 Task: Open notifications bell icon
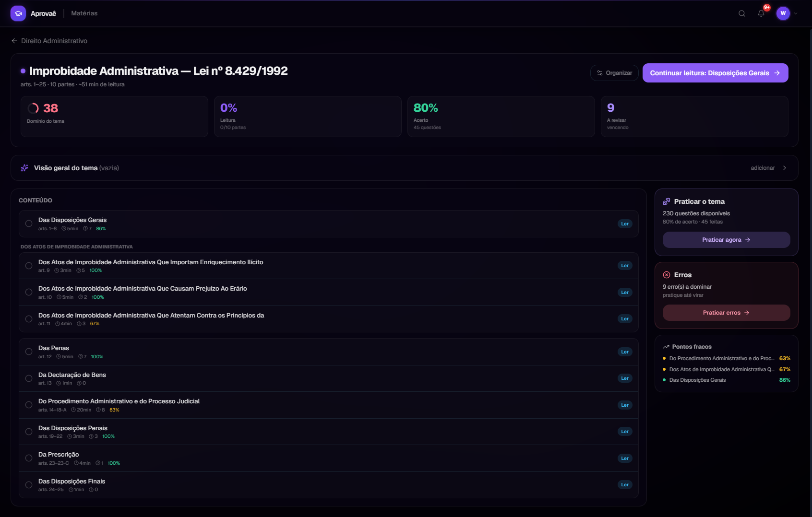(761, 13)
